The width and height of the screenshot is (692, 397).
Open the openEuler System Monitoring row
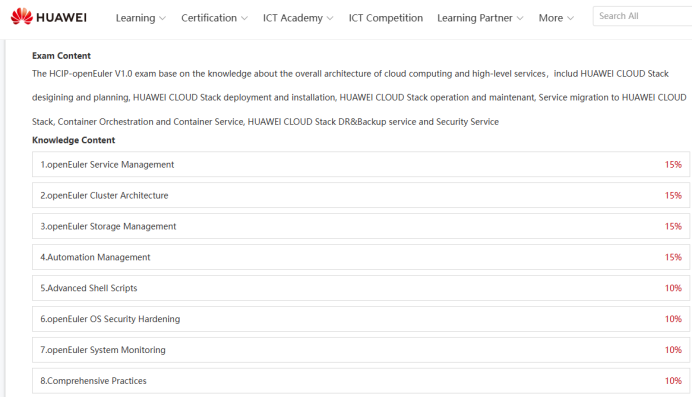click(x=361, y=350)
